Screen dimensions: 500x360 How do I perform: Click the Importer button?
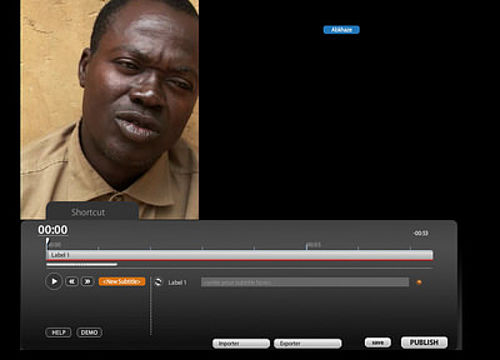click(241, 344)
